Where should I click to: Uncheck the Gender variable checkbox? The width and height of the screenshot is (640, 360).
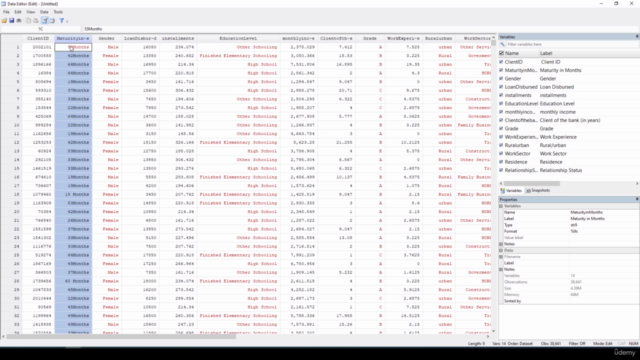pyautogui.click(x=501, y=78)
